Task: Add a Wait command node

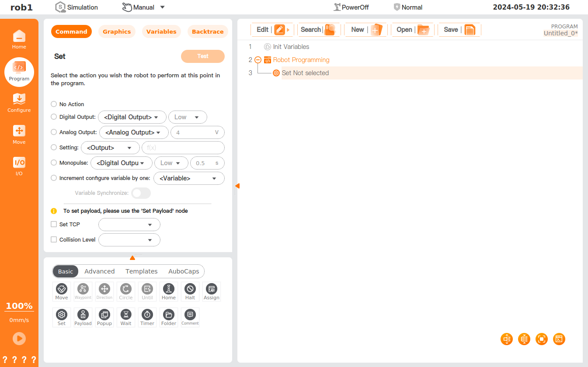Action: pyautogui.click(x=126, y=317)
